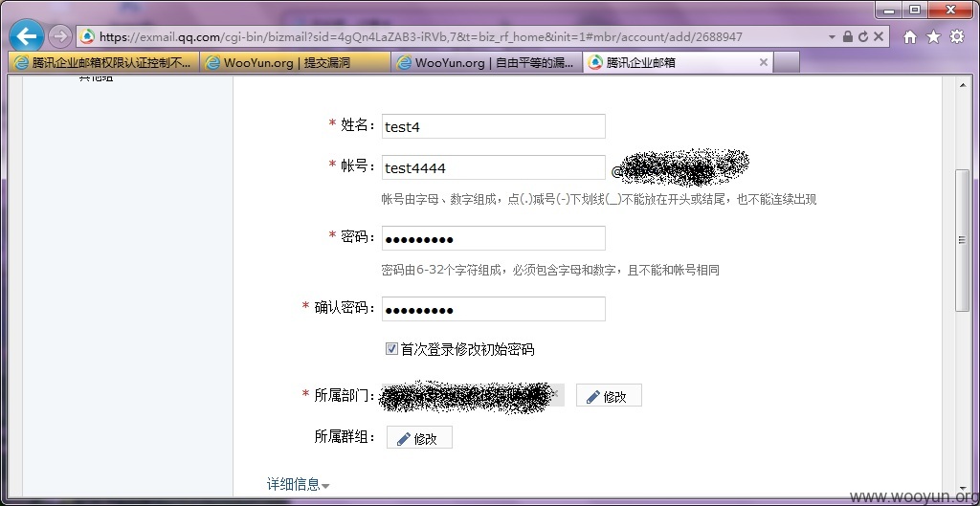
Task: Click the 帐号 input field containing test4444
Action: point(493,167)
